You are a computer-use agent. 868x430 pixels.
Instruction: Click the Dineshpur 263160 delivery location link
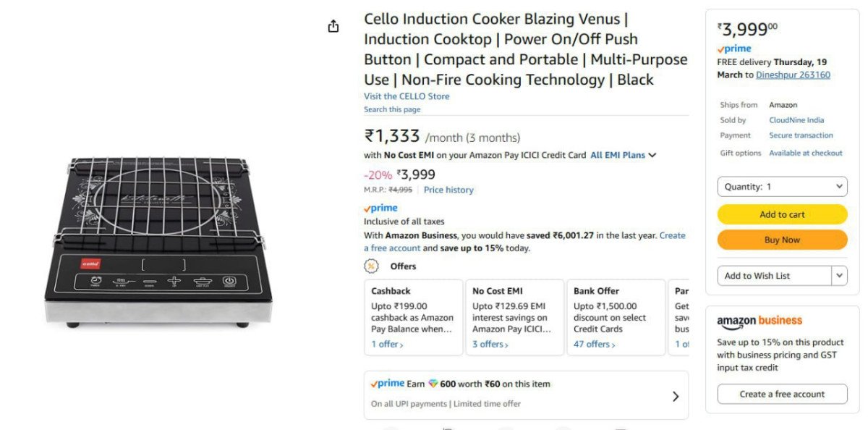pos(793,75)
